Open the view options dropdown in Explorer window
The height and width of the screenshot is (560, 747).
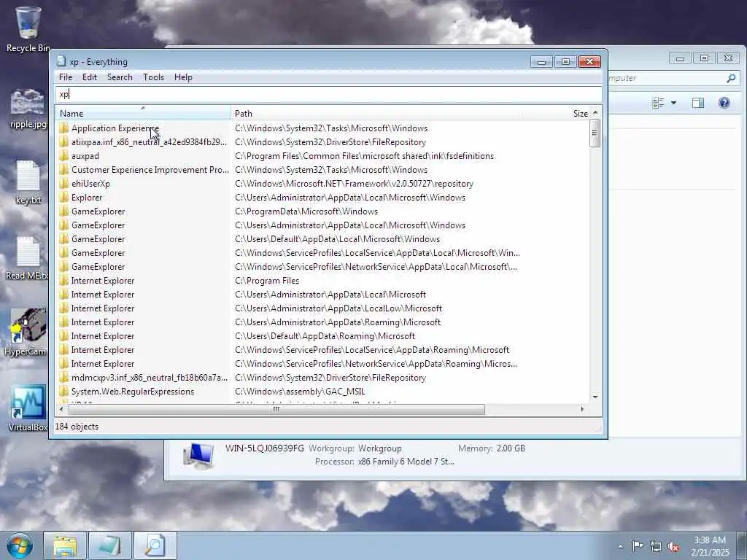[x=673, y=103]
